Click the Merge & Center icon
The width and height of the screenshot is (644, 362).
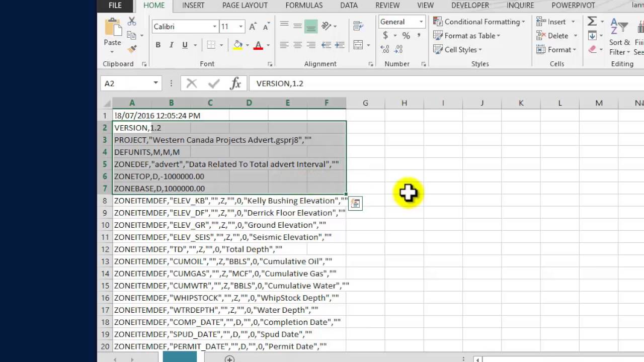pyautogui.click(x=359, y=45)
